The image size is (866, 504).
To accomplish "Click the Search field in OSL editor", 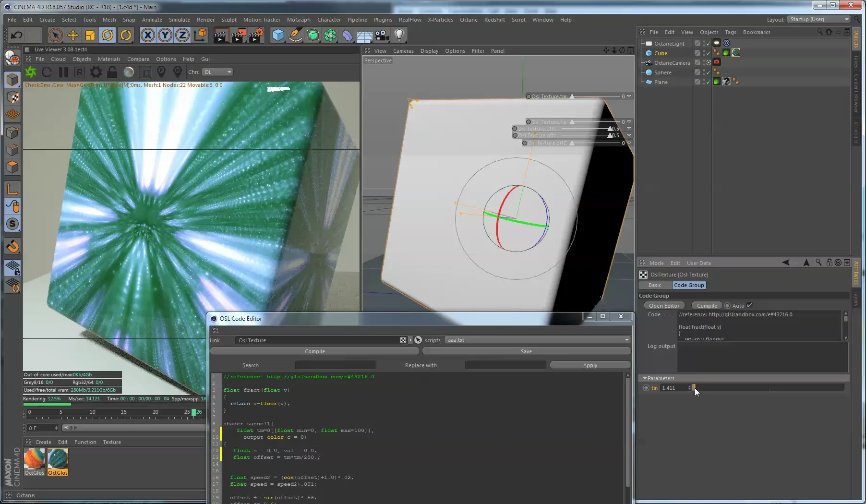I will pos(335,365).
